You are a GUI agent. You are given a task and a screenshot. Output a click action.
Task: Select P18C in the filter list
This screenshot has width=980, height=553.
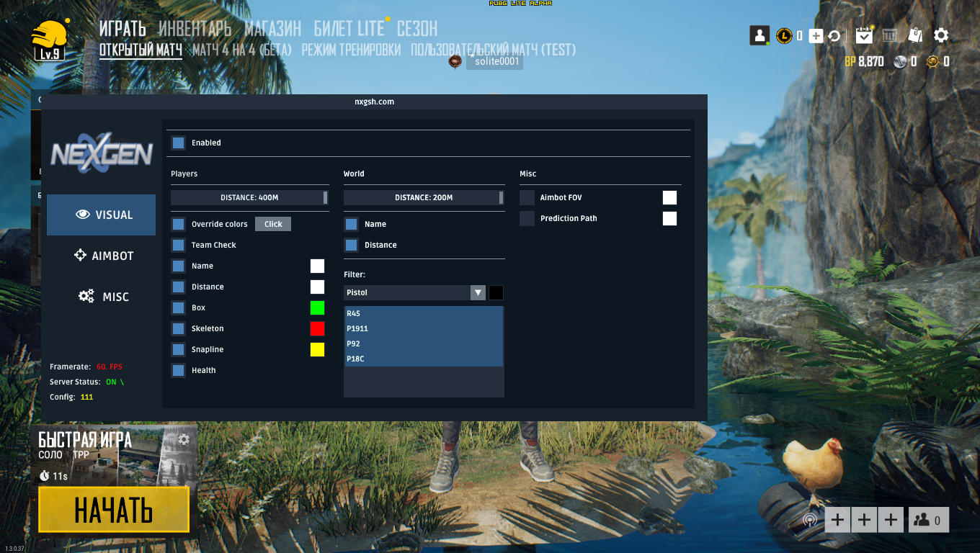pyautogui.click(x=424, y=359)
